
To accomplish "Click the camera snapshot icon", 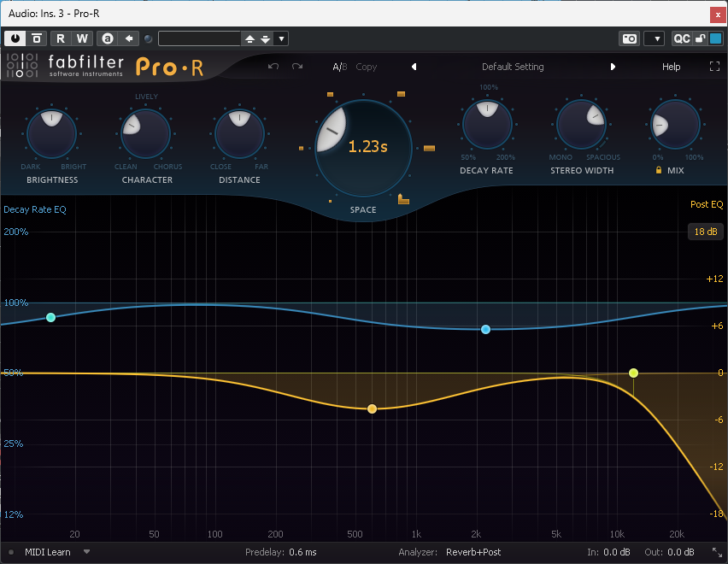I will pyautogui.click(x=630, y=38).
